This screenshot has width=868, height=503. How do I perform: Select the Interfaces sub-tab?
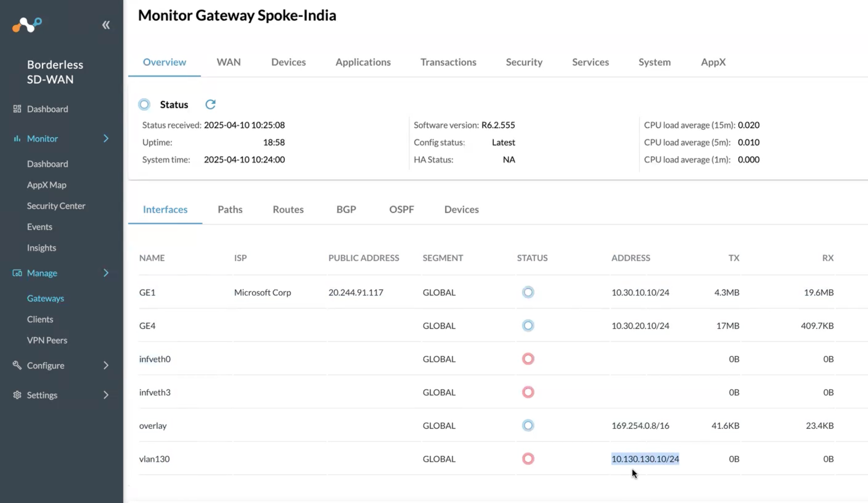[x=165, y=209]
